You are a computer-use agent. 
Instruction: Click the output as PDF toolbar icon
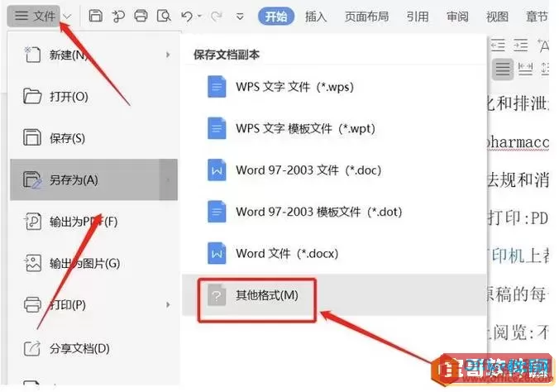(118, 16)
